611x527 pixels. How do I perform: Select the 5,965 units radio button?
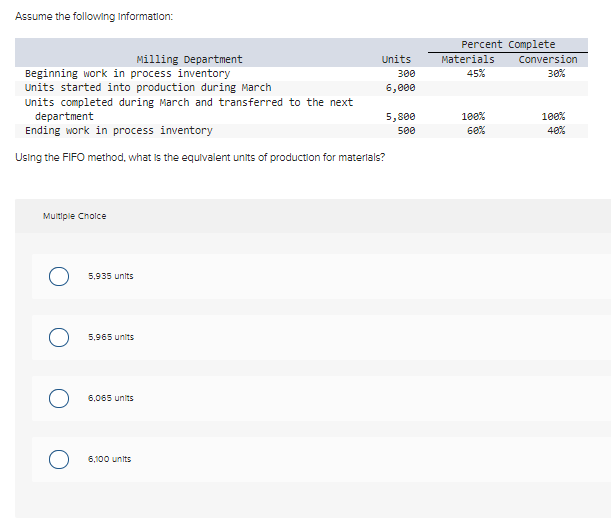pos(59,337)
